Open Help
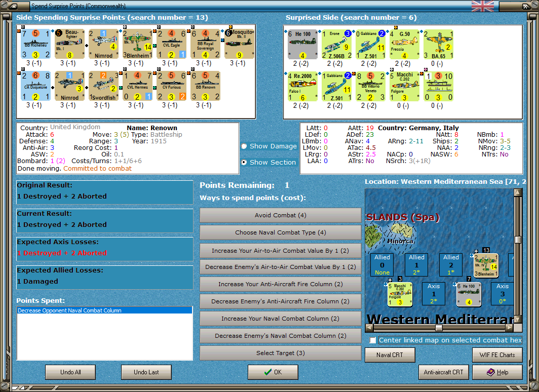Viewport: 539px width, 392px height. (497, 372)
